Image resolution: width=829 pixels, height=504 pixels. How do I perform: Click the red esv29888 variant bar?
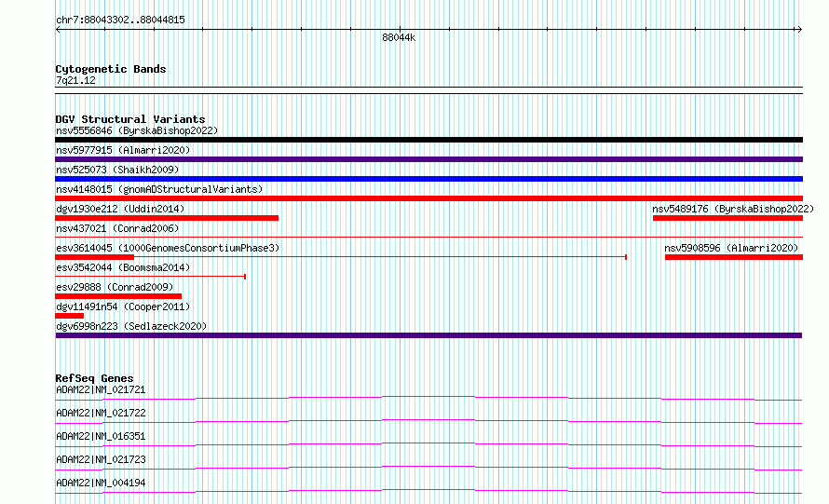tap(118, 296)
